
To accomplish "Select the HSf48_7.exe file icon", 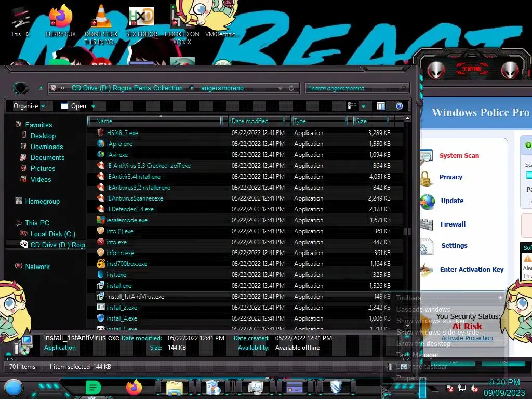I will point(100,132).
